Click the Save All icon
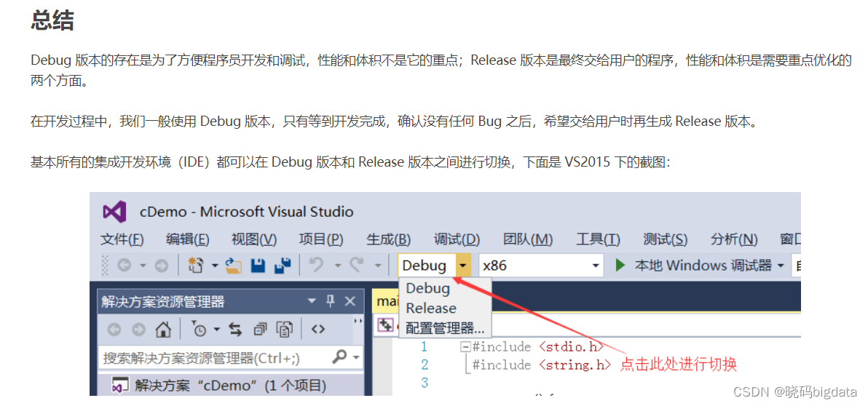The image size is (868, 406). click(x=283, y=266)
